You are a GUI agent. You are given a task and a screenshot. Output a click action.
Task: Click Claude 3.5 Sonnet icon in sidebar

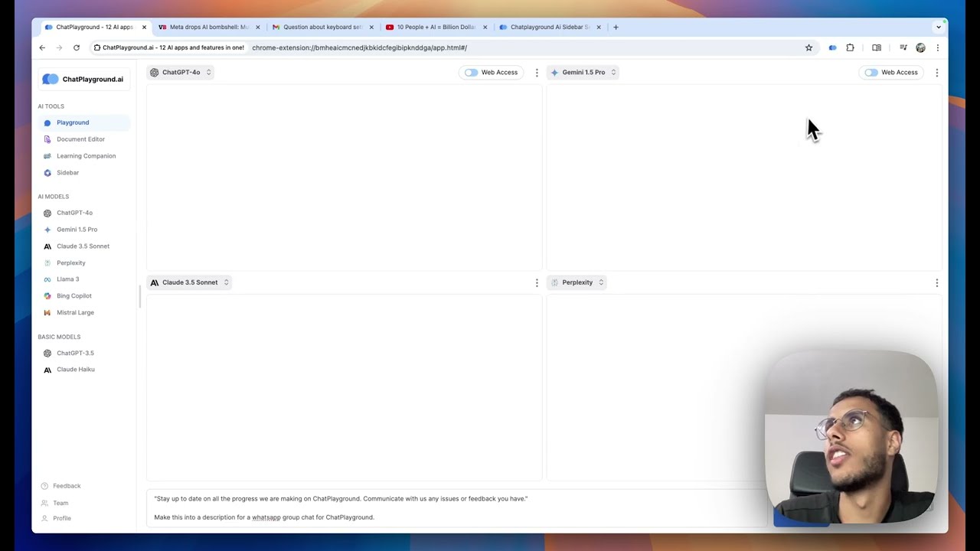tap(47, 246)
